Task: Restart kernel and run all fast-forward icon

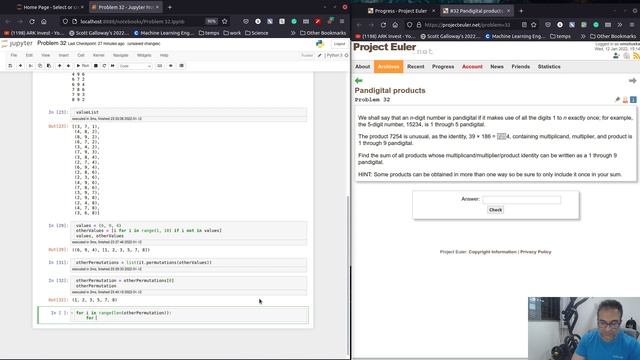Action: click(113, 66)
